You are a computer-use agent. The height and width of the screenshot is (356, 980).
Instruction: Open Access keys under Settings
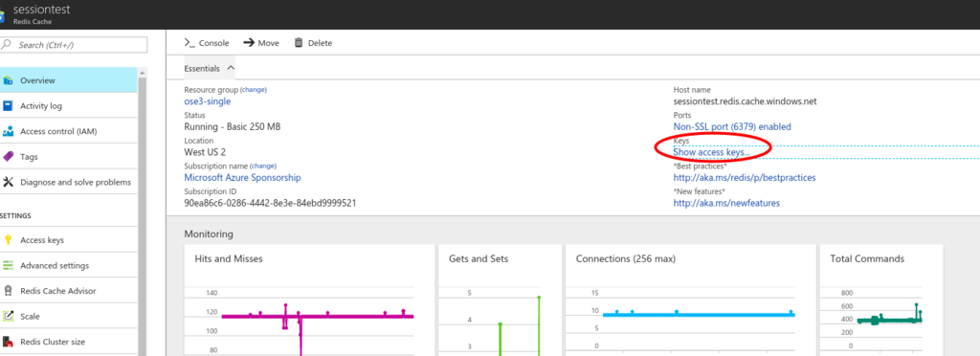(x=69, y=240)
